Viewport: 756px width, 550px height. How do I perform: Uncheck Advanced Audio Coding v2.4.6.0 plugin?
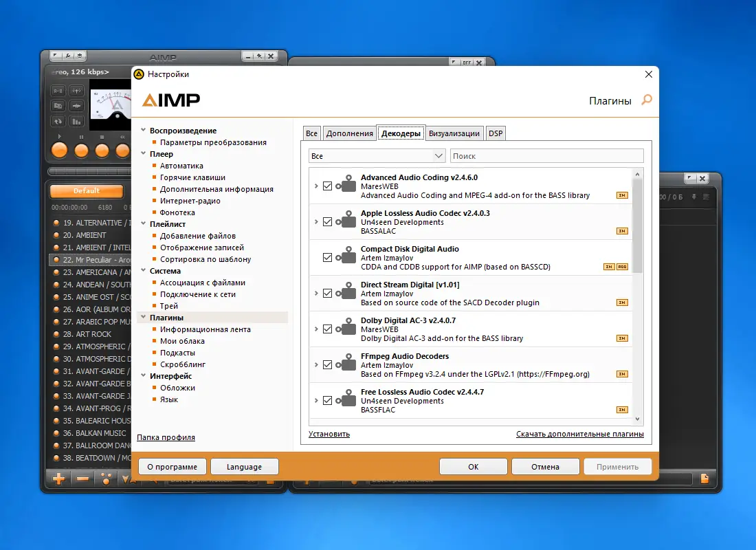(327, 186)
